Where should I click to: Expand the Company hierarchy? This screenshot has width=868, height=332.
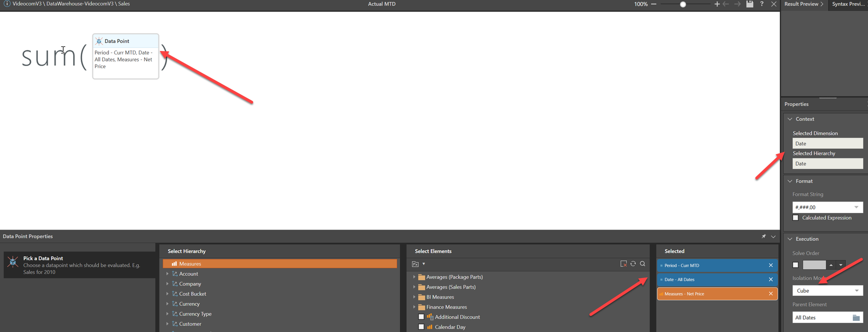[x=168, y=284]
